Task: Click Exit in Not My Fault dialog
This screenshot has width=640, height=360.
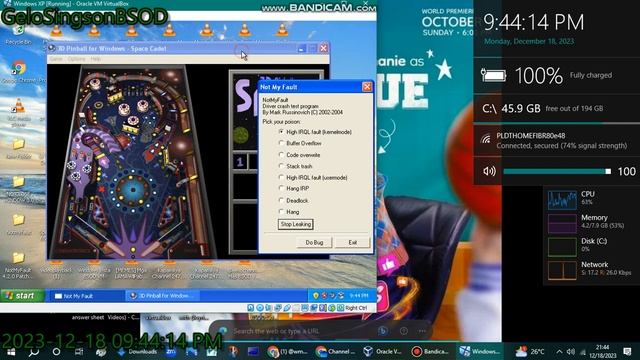Action: click(x=353, y=242)
